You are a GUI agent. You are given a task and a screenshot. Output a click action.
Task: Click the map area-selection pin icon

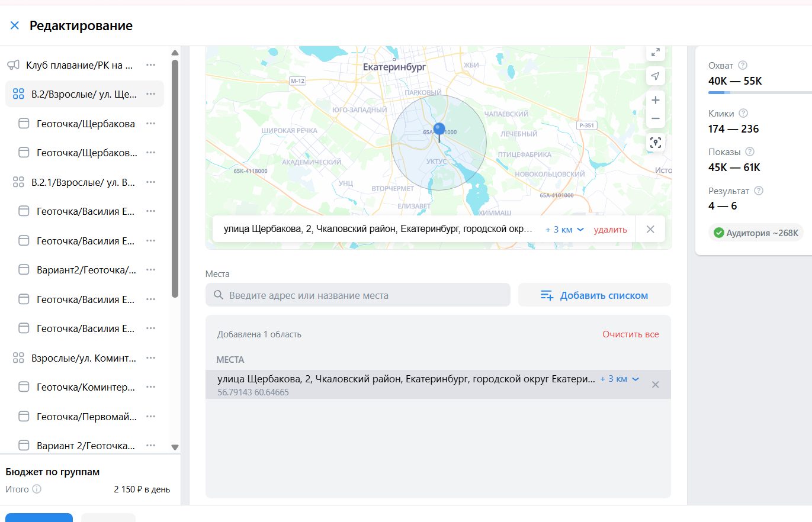[x=655, y=143]
